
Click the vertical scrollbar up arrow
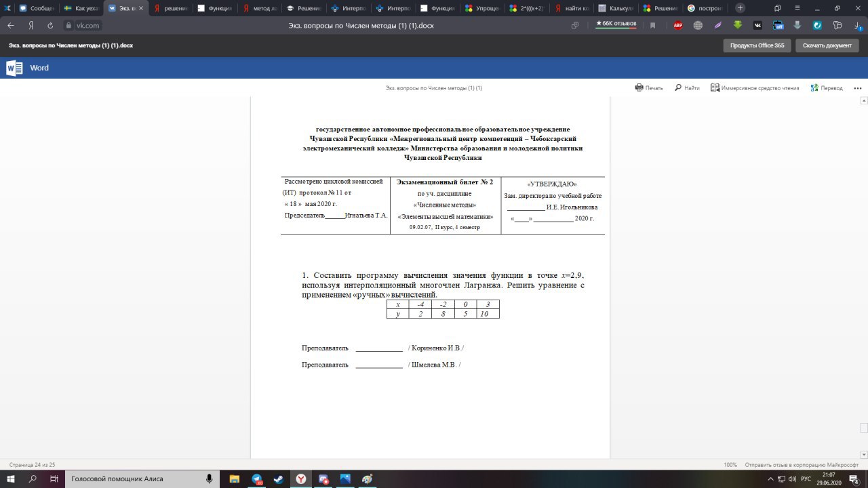[x=864, y=100]
